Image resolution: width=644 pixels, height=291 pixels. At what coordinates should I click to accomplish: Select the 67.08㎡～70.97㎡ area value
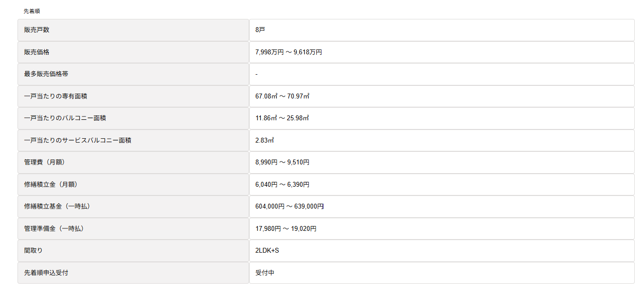(282, 96)
